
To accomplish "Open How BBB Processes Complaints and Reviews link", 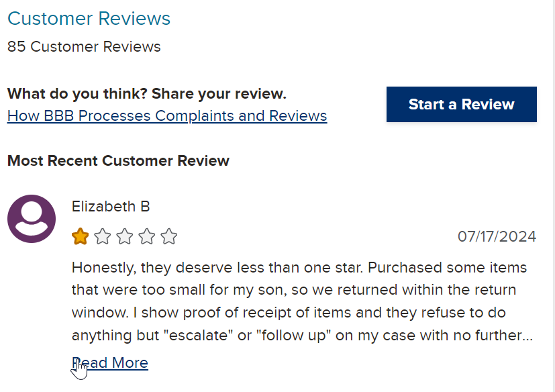I will (x=167, y=116).
